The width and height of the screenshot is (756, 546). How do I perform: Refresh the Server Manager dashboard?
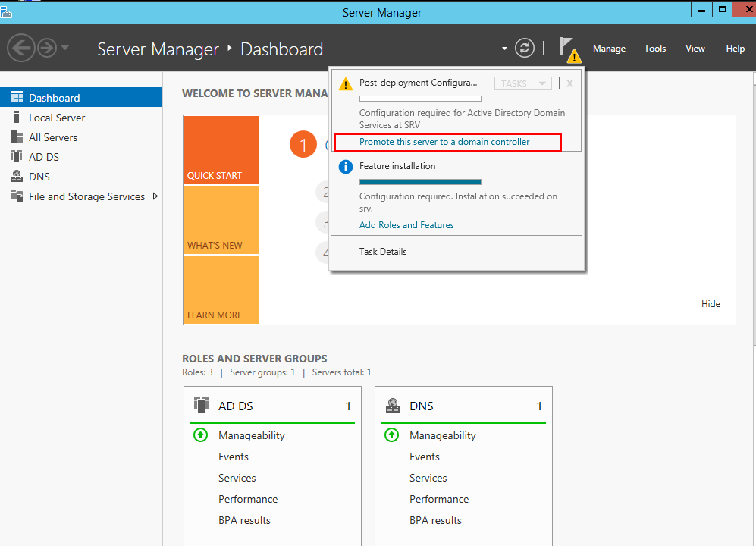pos(525,48)
